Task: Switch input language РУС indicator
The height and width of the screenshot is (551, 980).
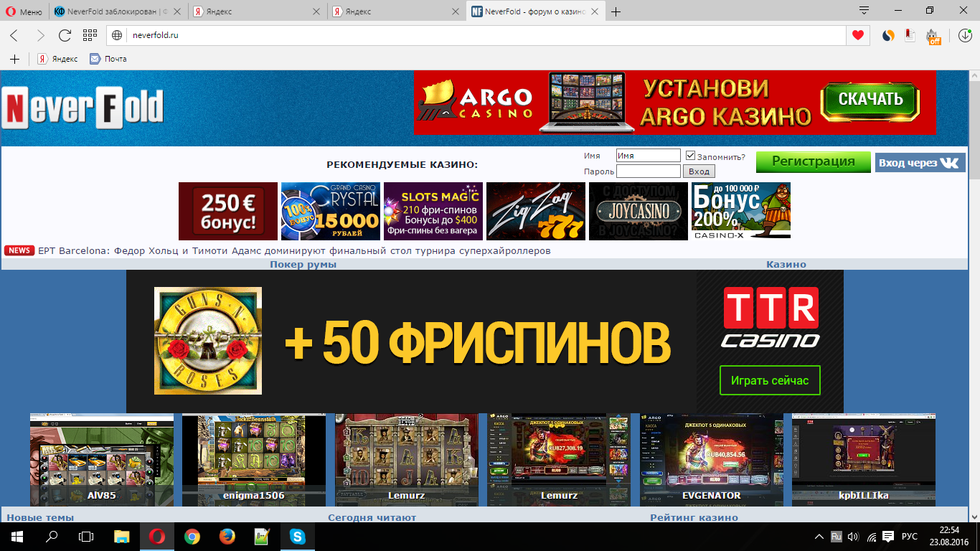Action: pyautogui.click(x=910, y=536)
